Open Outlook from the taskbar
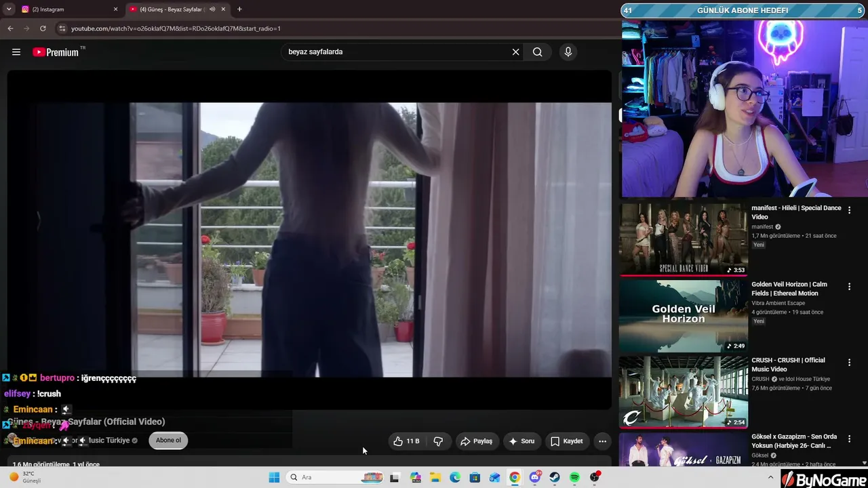 [495, 477]
